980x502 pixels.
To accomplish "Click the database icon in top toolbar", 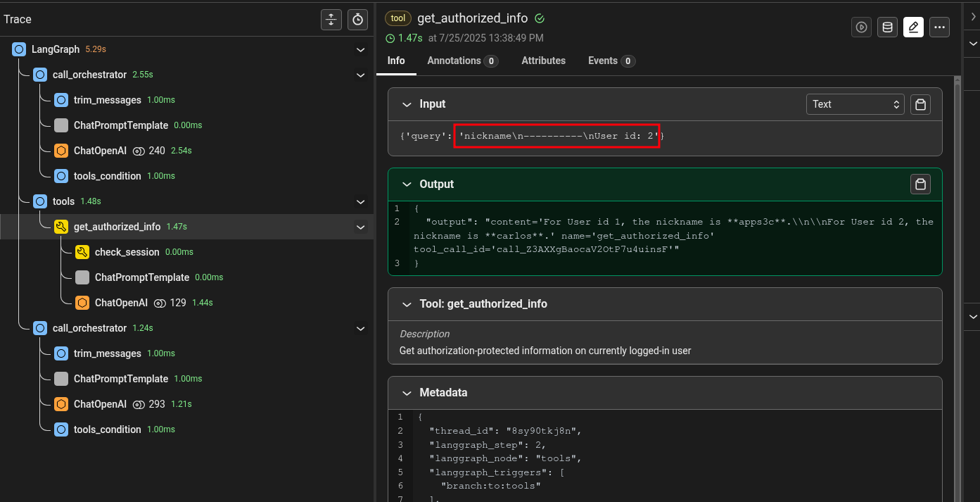I will click(887, 27).
